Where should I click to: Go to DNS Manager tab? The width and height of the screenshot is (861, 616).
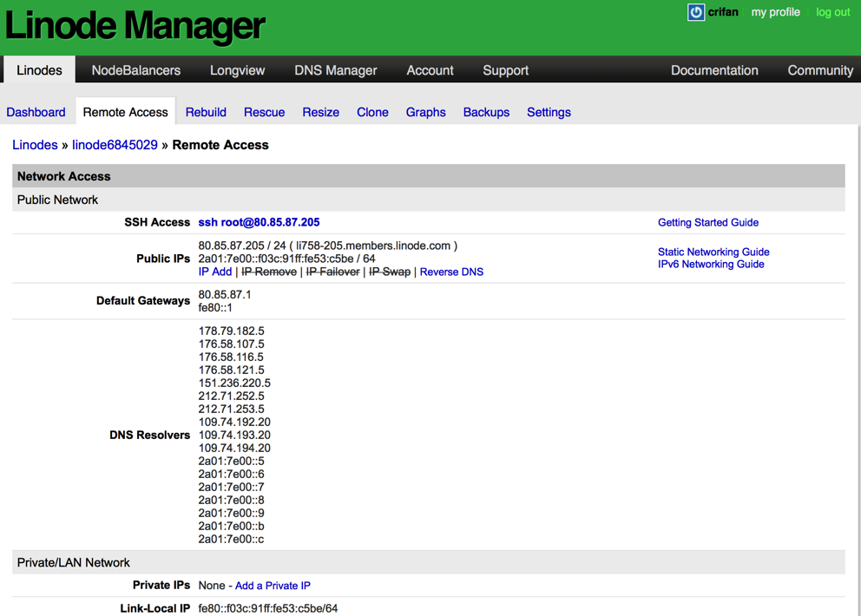click(336, 70)
